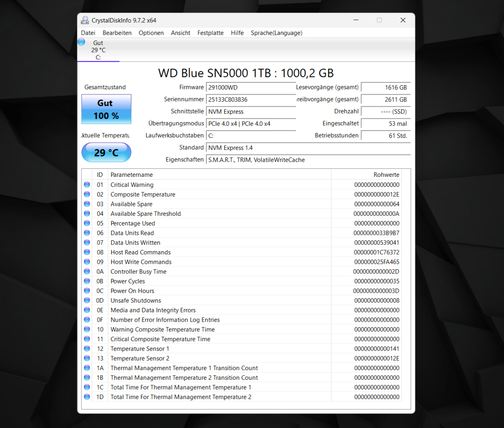Open the Festplatte menu

click(210, 33)
